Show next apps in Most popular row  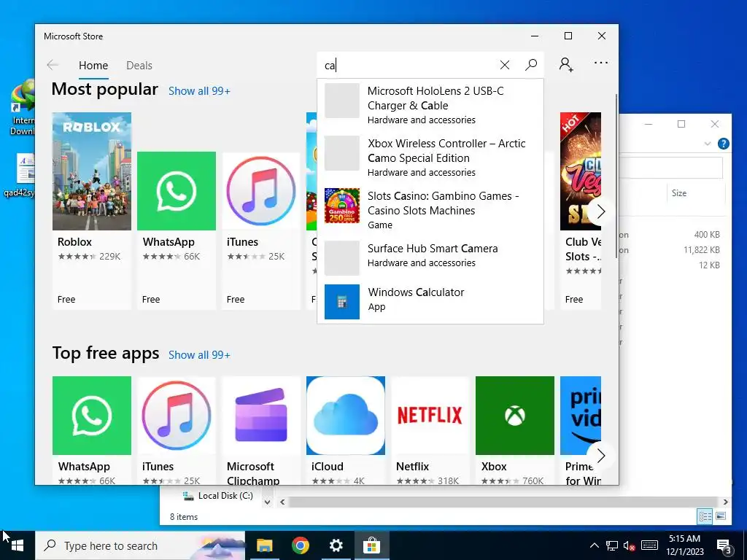601,211
